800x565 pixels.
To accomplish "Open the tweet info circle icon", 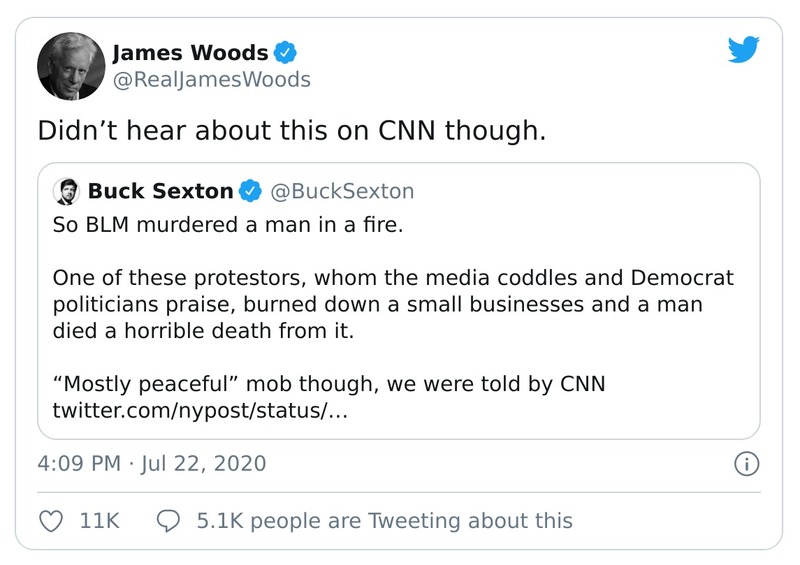I will (x=746, y=464).
